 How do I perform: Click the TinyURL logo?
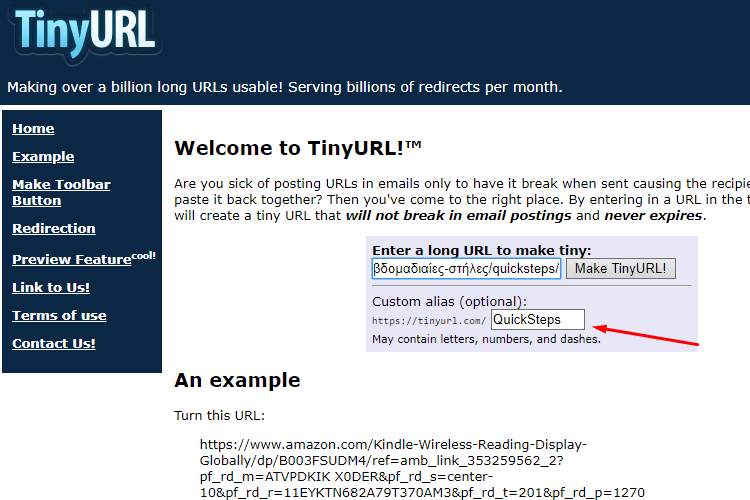click(x=85, y=33)
